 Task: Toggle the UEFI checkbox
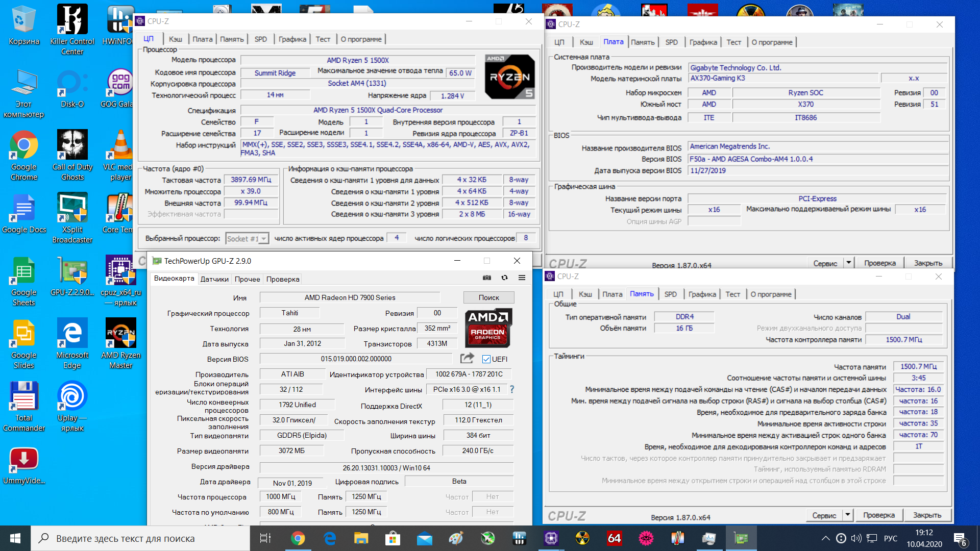pos(486,359)
